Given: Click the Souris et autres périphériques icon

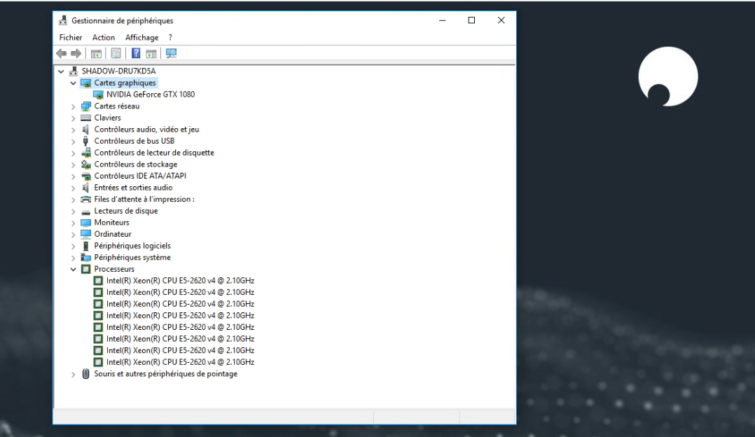Looking at the screenshot, I should pyautogui.click(x=86, y=374).
